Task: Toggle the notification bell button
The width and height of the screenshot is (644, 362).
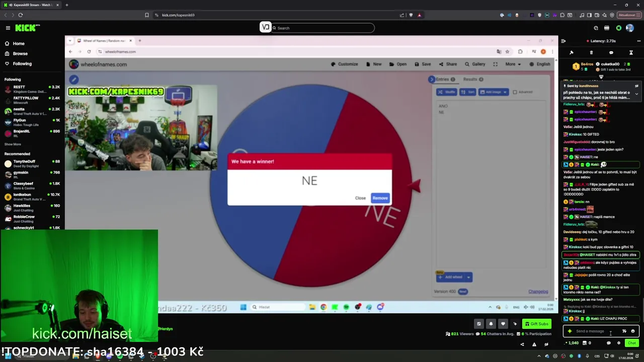Action: click(491, 324)
